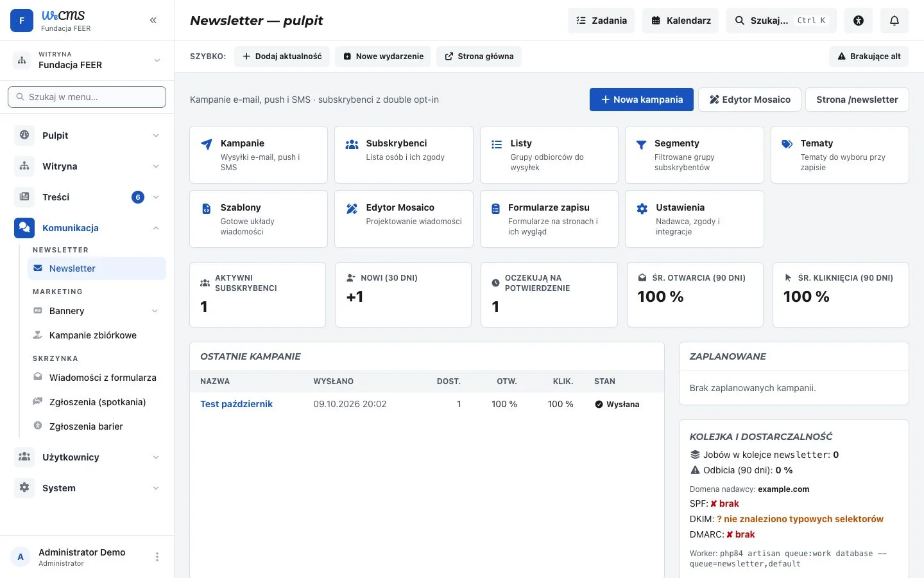
Task: Open Kampanie zbiórkowe menu item
Action: [97, 335]
